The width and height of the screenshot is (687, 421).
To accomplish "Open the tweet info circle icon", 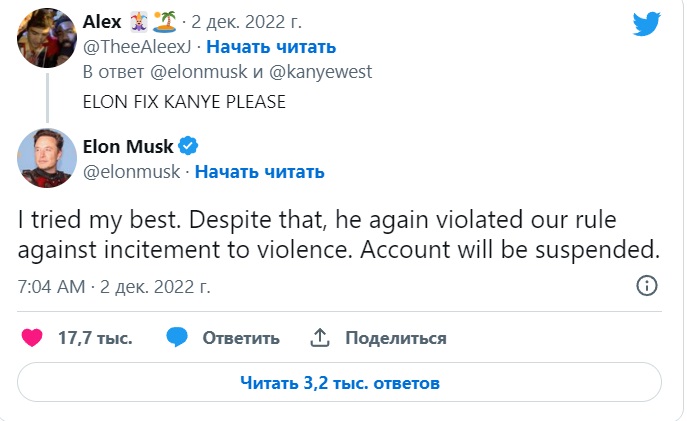I will pos(647,286).
